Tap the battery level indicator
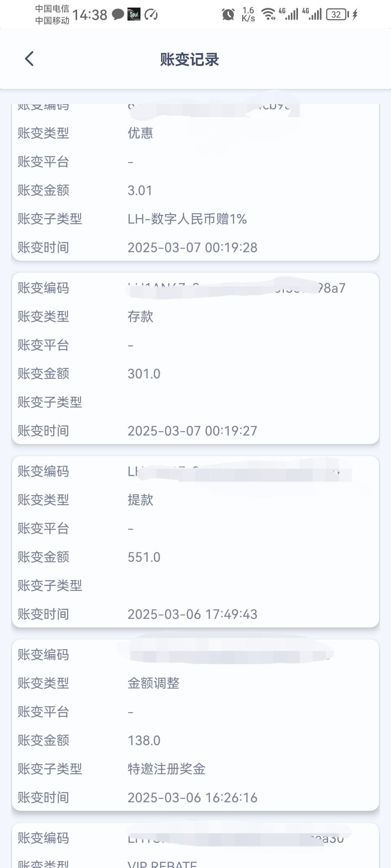 [337, 14]
